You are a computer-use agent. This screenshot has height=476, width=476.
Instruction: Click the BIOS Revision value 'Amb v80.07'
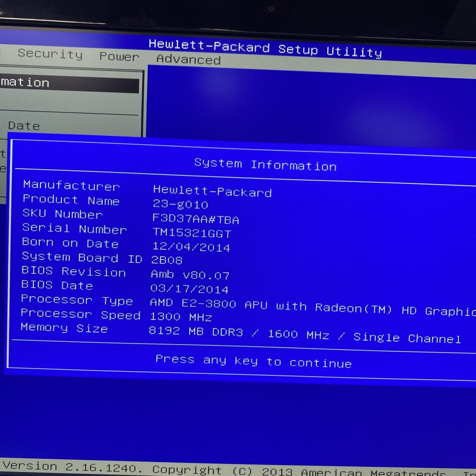tap(190, 275)
